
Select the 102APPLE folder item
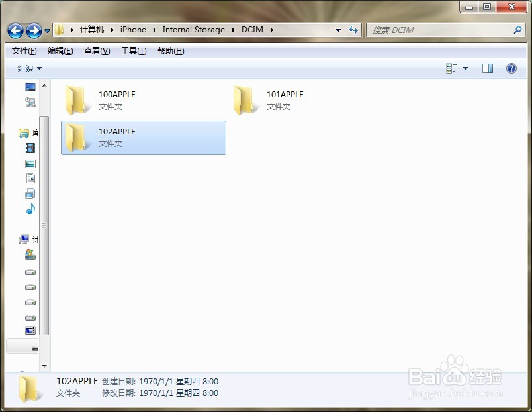[143, 138]
